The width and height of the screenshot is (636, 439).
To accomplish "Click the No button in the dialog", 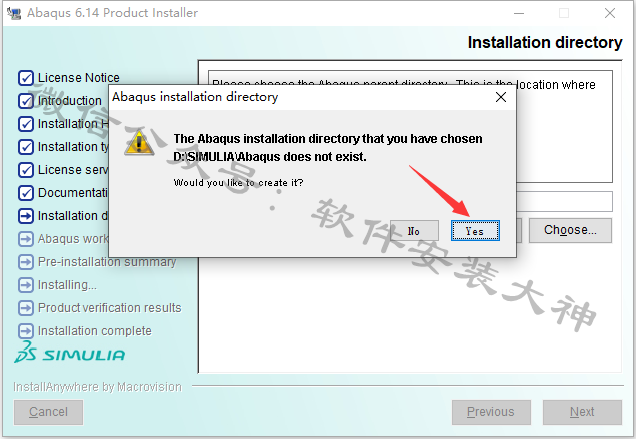I will 414,231.
